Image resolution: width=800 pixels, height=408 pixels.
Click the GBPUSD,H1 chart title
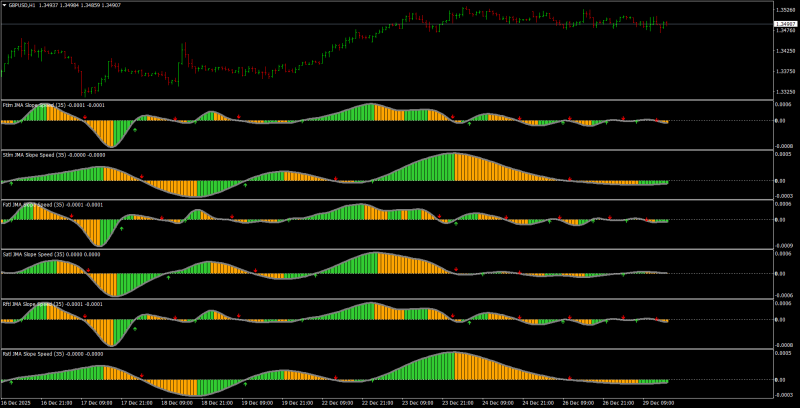21,5
